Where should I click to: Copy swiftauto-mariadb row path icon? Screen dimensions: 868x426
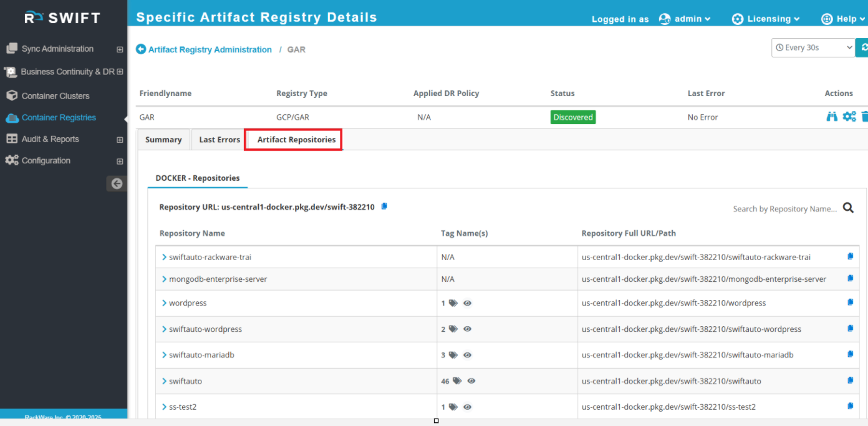coord(850,354)
